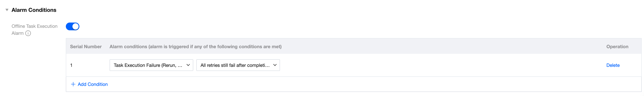Click the plus icon next to Add Condition
Image resolution: width=644 pixels, height=96 pixels.
pos(73,84)
